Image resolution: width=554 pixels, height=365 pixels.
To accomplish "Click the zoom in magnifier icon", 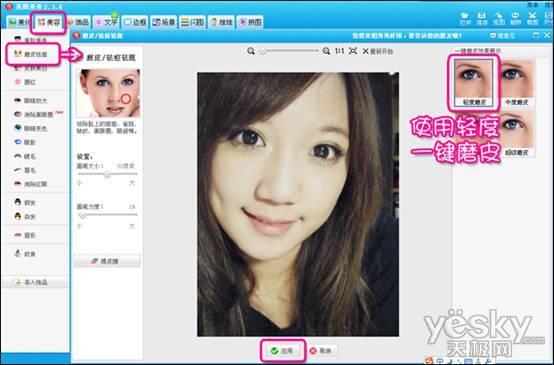I will coord(326,51).
